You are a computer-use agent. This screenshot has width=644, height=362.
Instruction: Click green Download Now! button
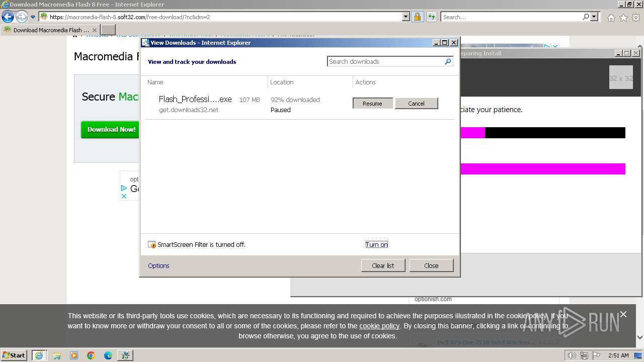(110, 129)
